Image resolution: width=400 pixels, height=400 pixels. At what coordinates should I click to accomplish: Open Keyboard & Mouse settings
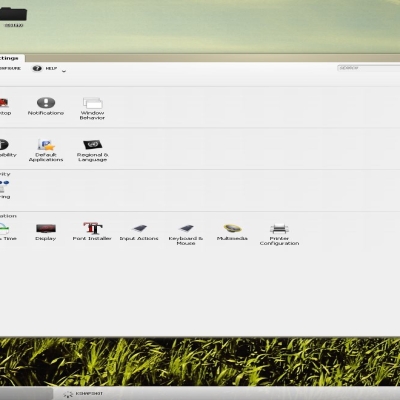pyautogui.click(x=186, y=234)
